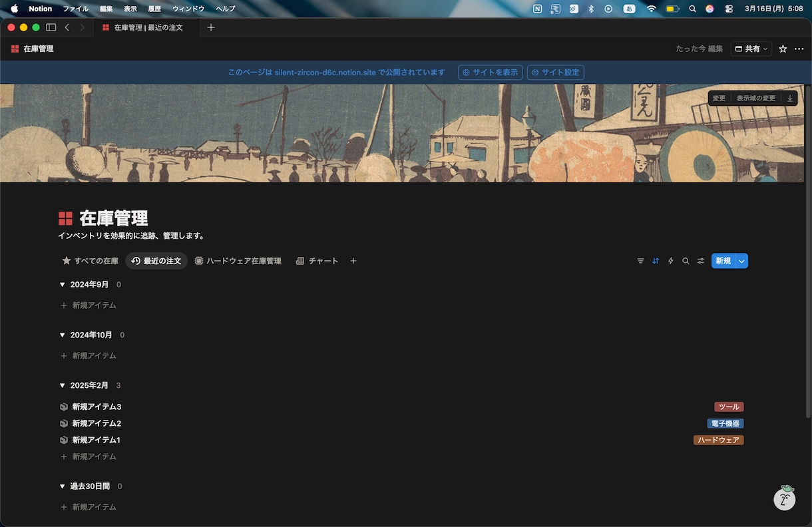Click the 在庫管理 | 最近の注文 window tab

click(146, 27)
